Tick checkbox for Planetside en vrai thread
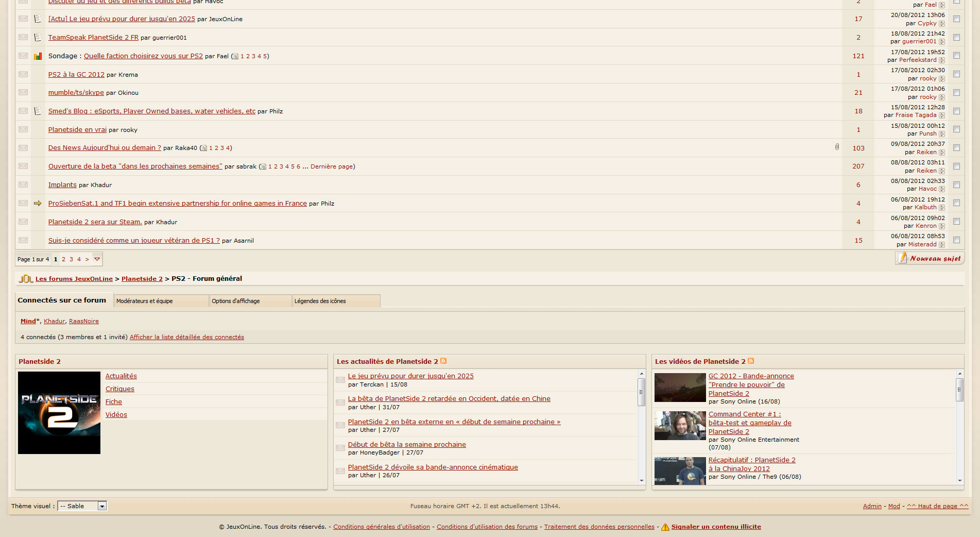980x537 pixels. [956, 129]
